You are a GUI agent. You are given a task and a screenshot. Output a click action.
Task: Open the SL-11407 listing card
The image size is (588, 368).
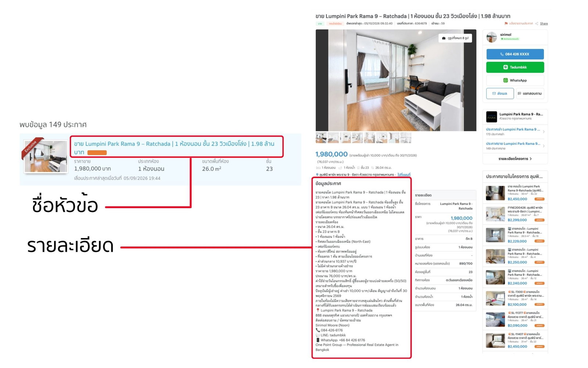(515, 340)
